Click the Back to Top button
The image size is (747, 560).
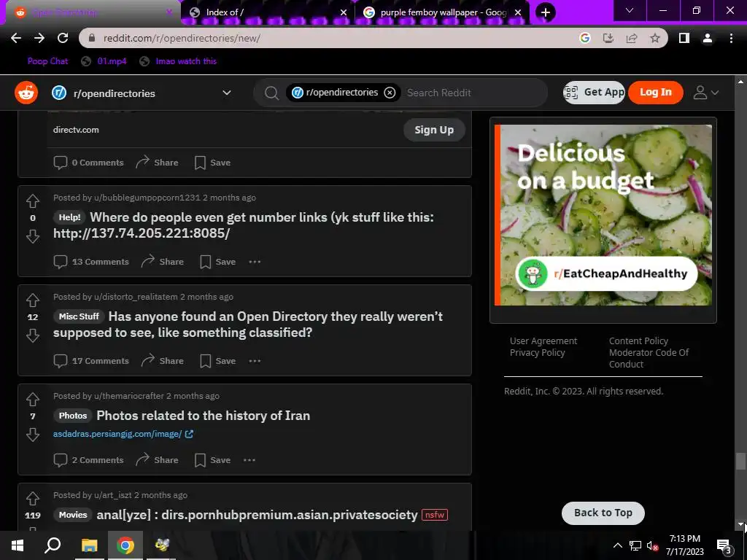coord(603,513)
